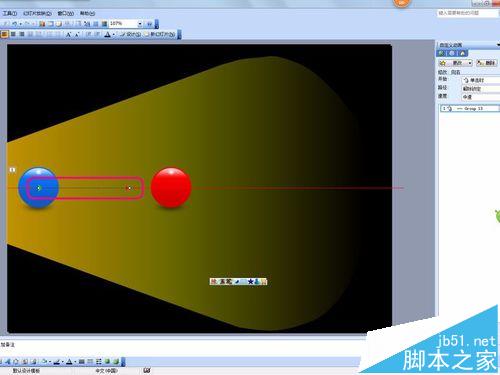Click the task pane home icon
The width and height of the screenshot is (500, 375).
[x=463, y=53]
